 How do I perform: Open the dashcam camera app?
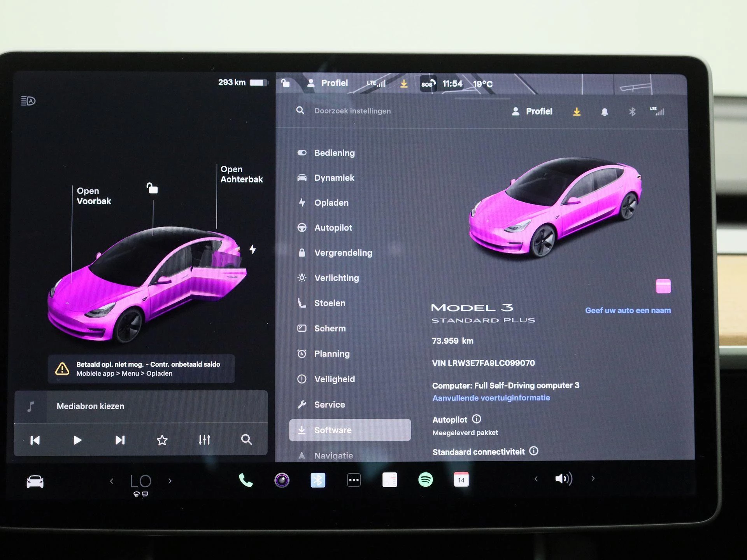(282, 480)
